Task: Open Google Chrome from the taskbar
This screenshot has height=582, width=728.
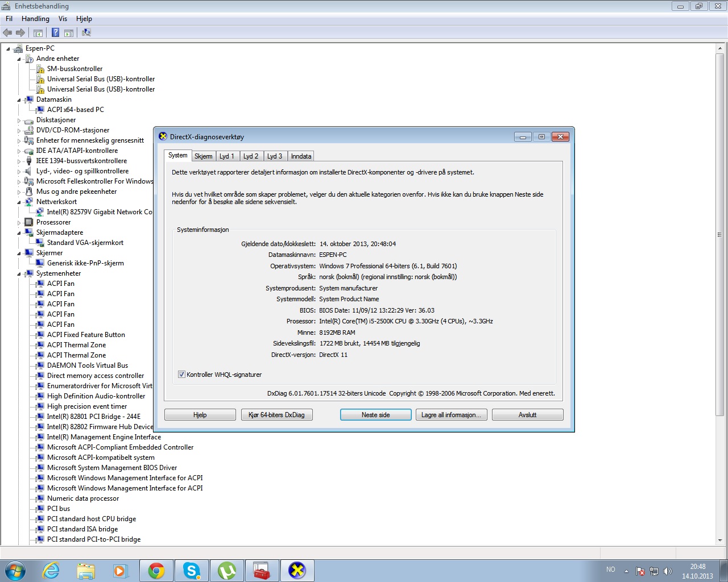Action: 156,571
